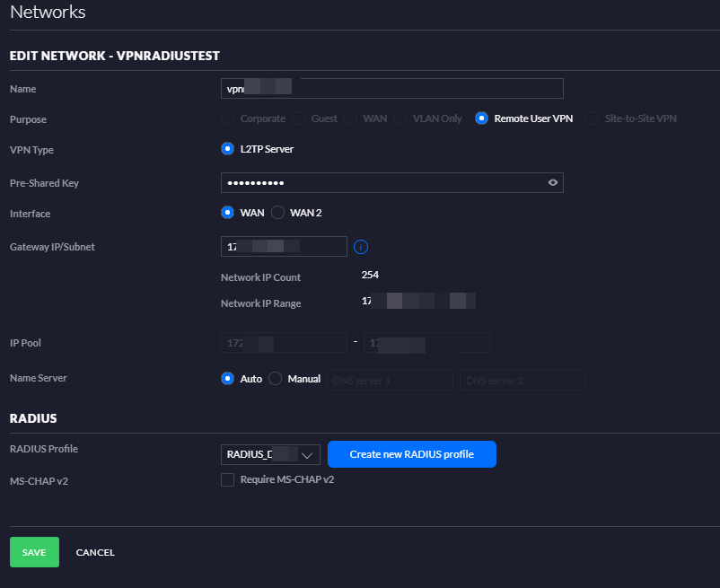720x588 pixels.
Task: Click the network Name text field
Action: (391, 88)
